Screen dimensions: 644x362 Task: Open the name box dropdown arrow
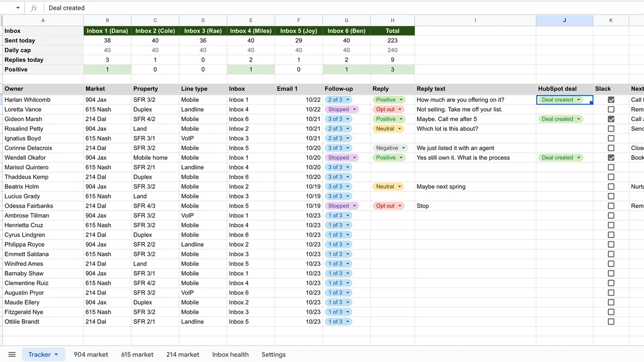(18, 8)
